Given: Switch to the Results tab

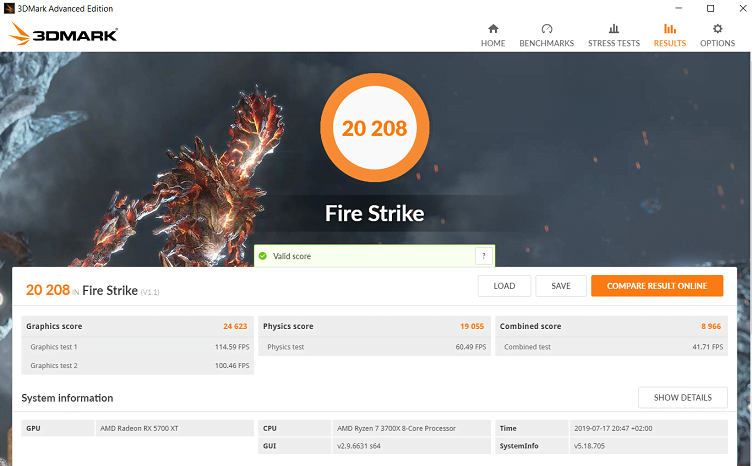Looking at the screenshot, I should 669,35.
